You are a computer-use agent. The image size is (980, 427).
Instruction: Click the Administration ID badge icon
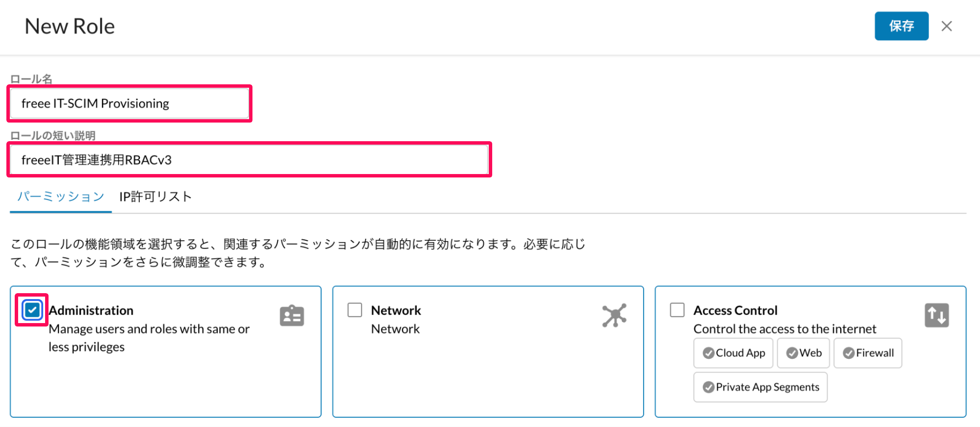(x=292, y=316)
